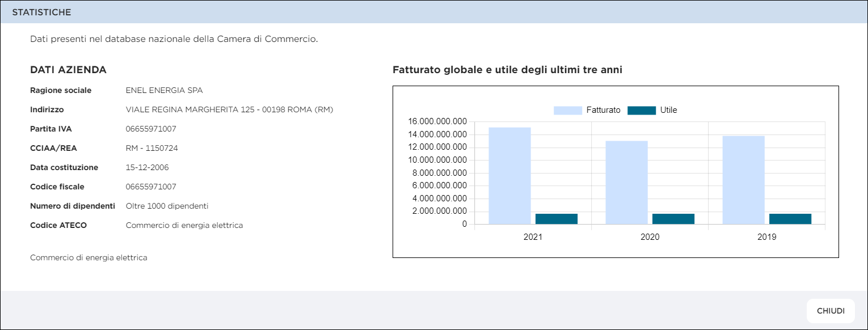868x330 pixels.
Task: Click the 16.000.000.000 axis value
Action: 438,121
